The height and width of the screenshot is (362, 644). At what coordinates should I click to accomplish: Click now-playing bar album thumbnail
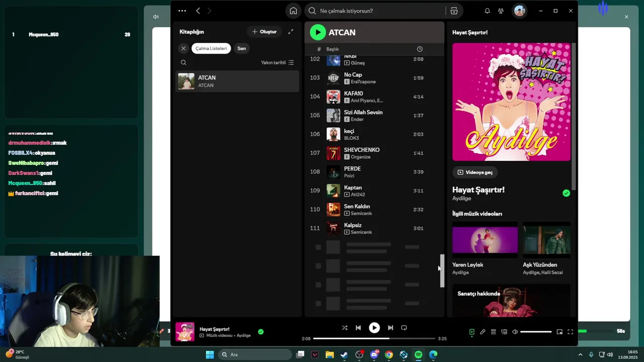[185, 332]
